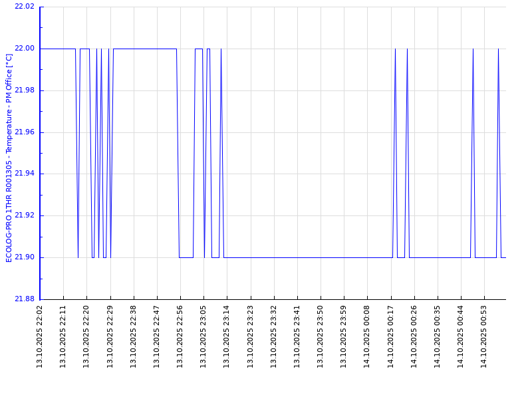Image resolution: width=532 pixels, height=399 pixels.
Task: Click the 14.10.2025 00:08 X-axis label
Action: point(367,336)
